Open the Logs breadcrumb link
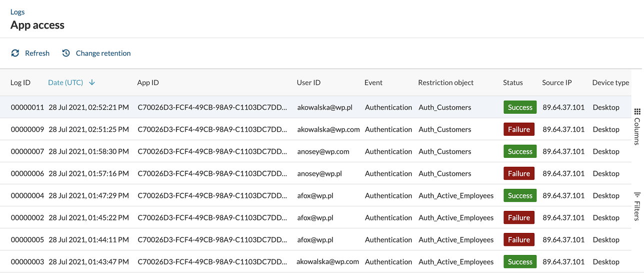This screenshot has height=274, width=644. point(17,12)
